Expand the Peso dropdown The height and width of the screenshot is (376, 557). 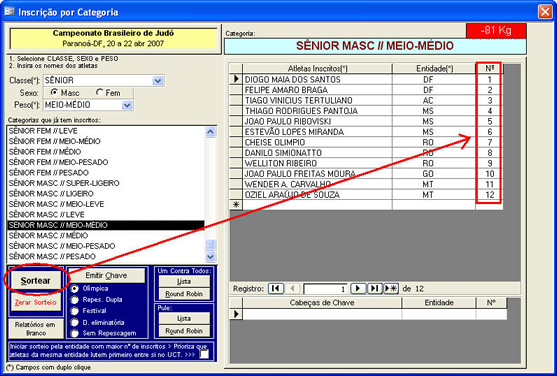[127, 105]
